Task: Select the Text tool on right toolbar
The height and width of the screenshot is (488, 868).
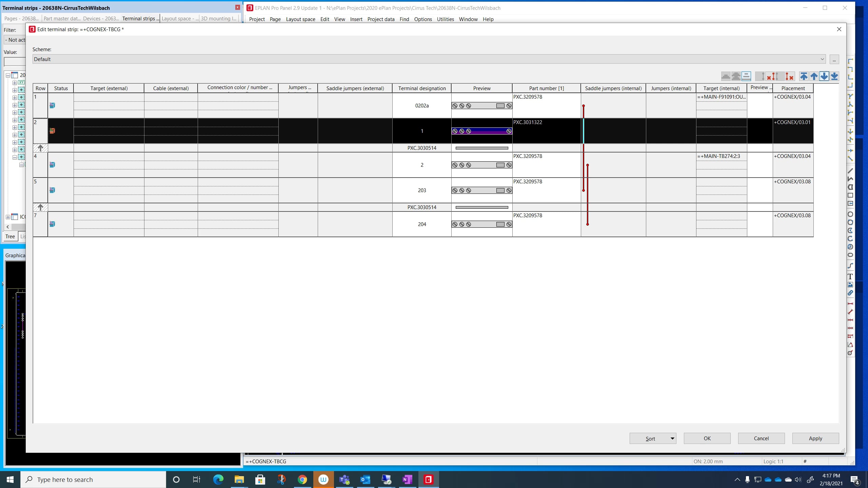Action: point(850,276)
